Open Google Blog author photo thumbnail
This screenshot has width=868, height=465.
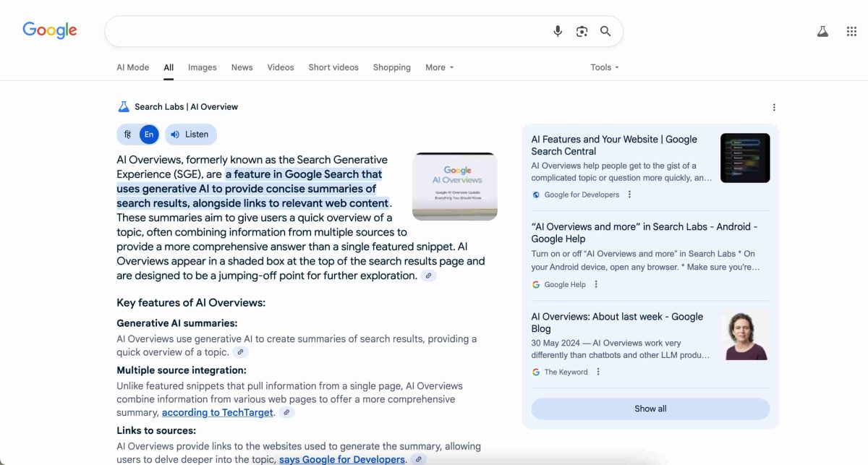(745, 336)
